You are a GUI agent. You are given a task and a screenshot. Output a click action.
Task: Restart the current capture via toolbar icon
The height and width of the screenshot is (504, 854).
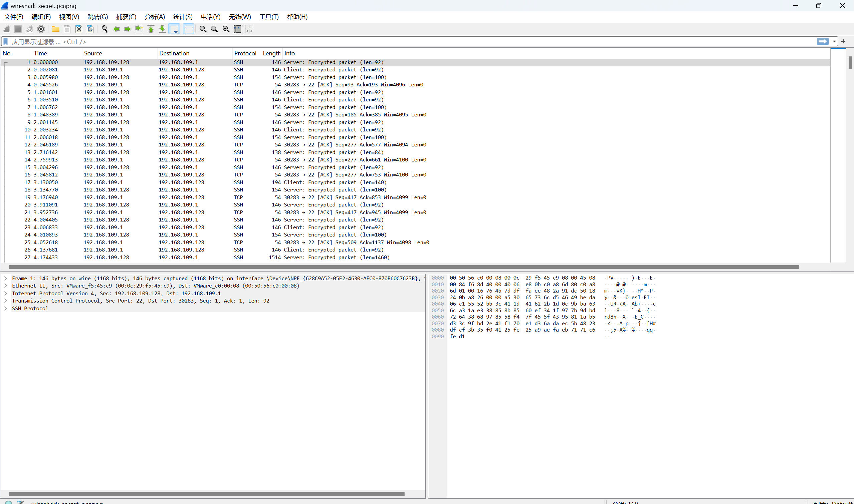(30, 29)
